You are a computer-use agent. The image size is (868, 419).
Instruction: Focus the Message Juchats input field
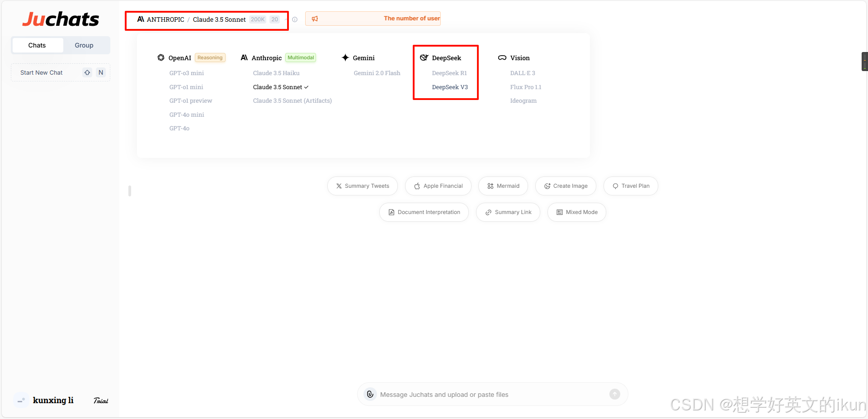coord(493,395)
